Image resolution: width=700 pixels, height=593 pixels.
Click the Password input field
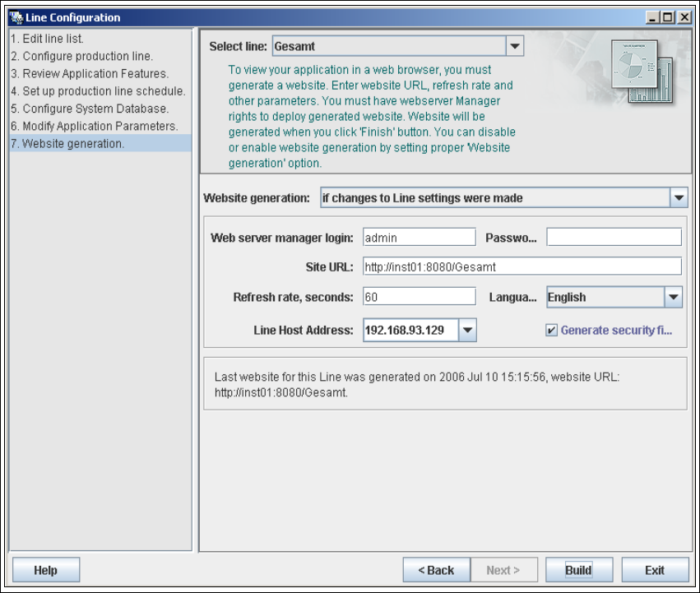[614, 237]
